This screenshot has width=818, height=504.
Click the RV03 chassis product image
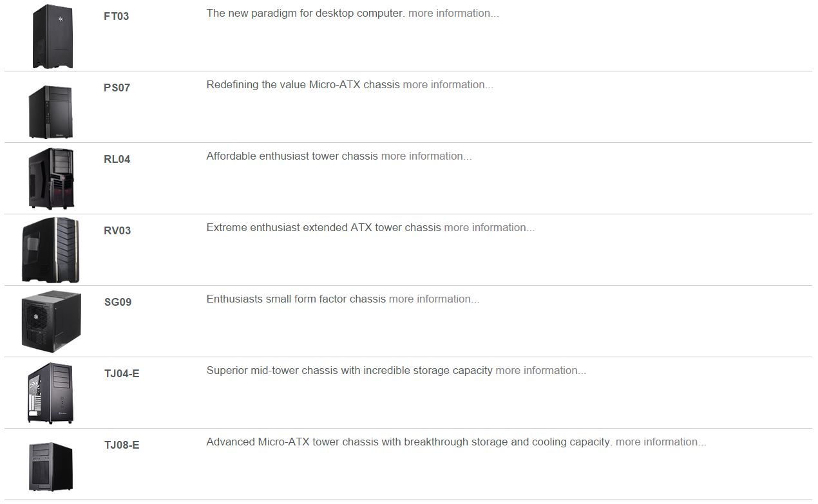[x=51, y=250]
